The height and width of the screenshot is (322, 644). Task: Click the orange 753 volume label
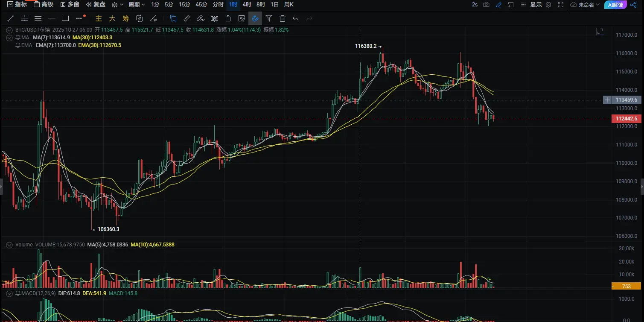pos(627,286)
